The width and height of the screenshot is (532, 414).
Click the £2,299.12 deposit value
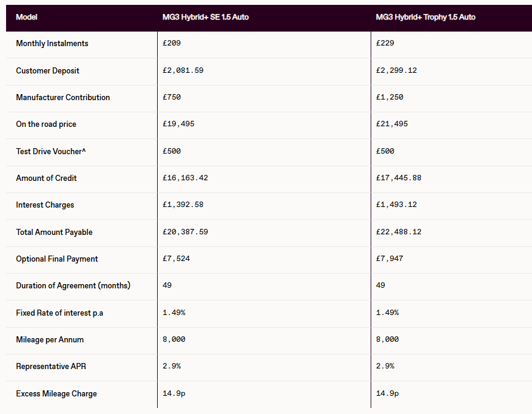397,70
